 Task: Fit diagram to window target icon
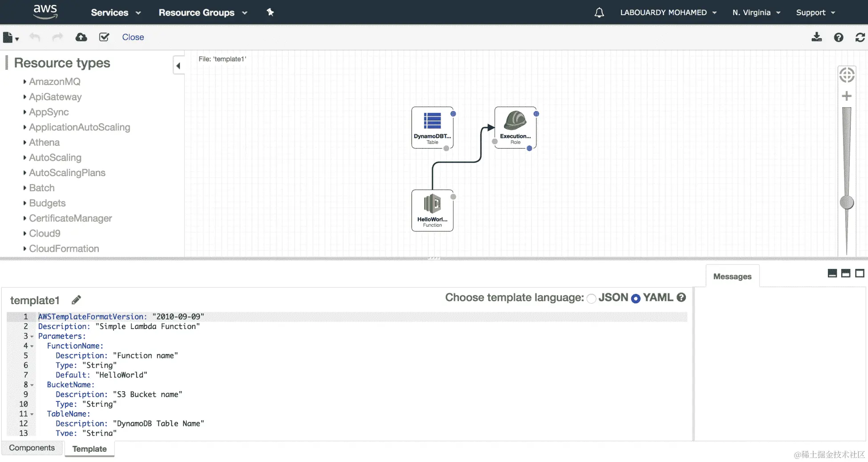pos(847,75)
